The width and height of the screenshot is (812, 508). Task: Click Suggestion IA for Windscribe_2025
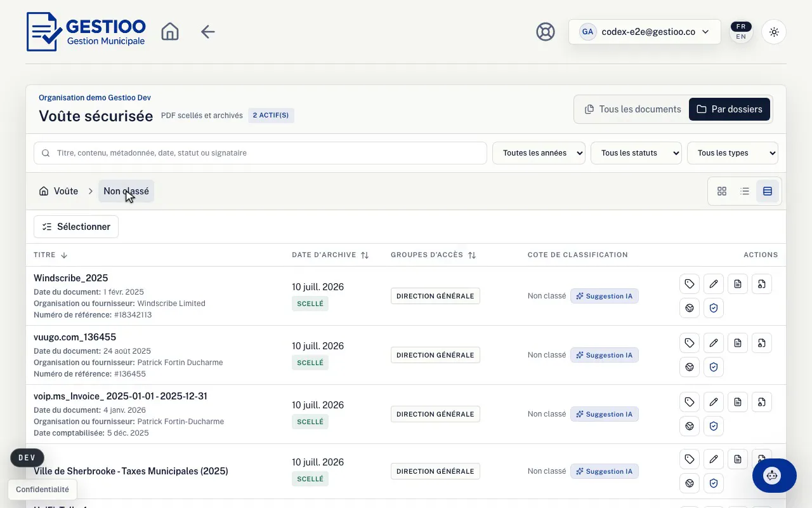605,296
